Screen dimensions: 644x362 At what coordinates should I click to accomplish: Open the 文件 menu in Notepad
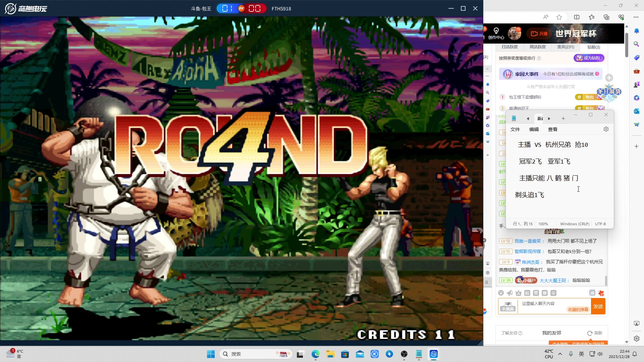pos(515,129)
